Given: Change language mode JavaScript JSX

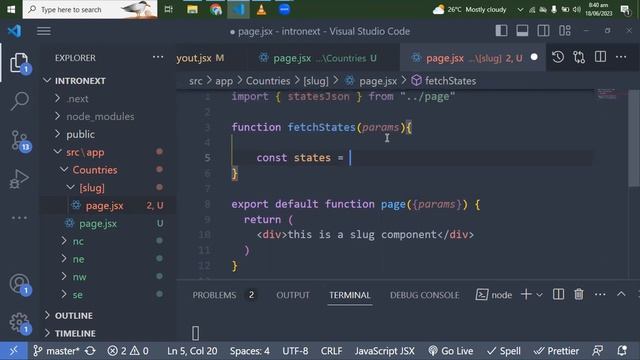Looking at the screenshot, I should tap(384, 351).
